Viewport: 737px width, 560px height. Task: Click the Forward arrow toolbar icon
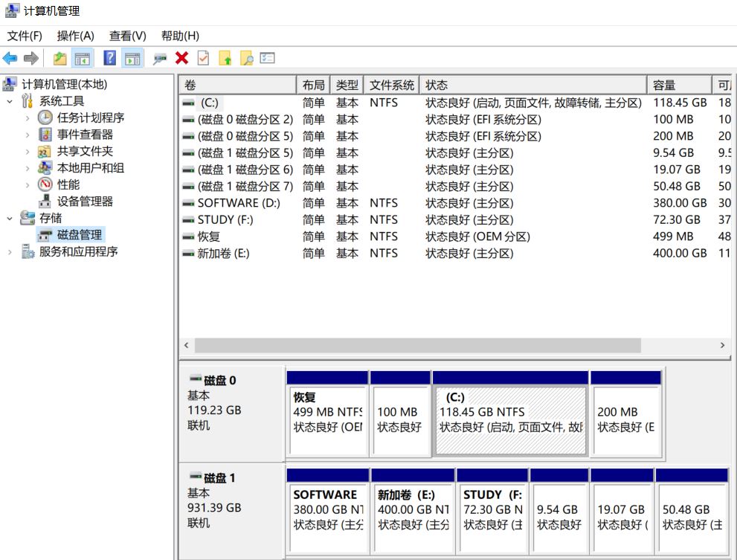point(31,58)
